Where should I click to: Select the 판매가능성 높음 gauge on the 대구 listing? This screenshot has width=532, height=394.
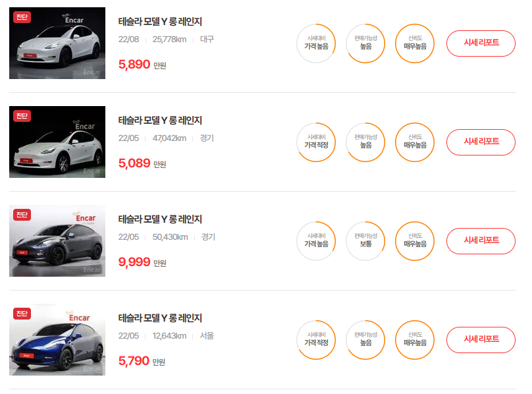[x=365, y=43]
